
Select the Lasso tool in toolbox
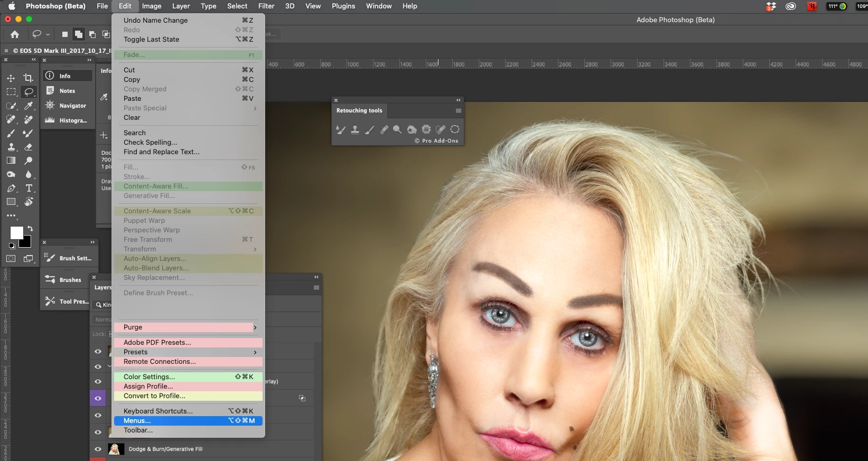29,92
